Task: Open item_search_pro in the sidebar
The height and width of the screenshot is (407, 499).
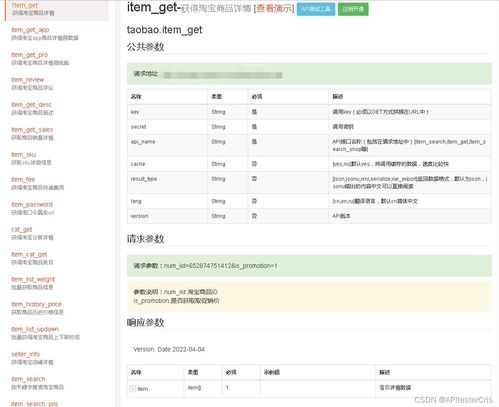Action: tap(34, 404)
